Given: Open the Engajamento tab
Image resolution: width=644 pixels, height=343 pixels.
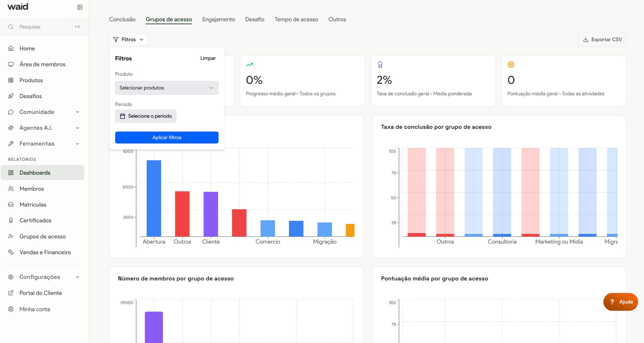Looking at the screenshot, I should 219,19.
